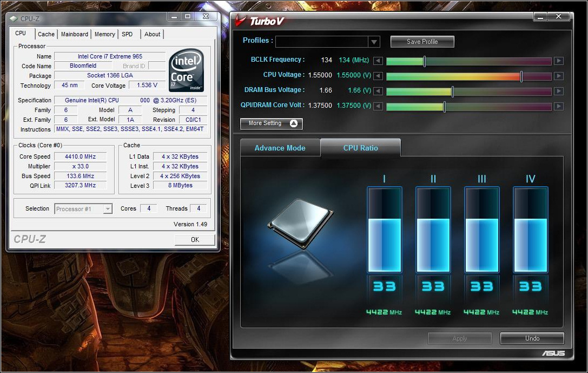Open the Mainboard tab in CPU-Z
This screenshot has width=588, height=373.
[74, 34]
